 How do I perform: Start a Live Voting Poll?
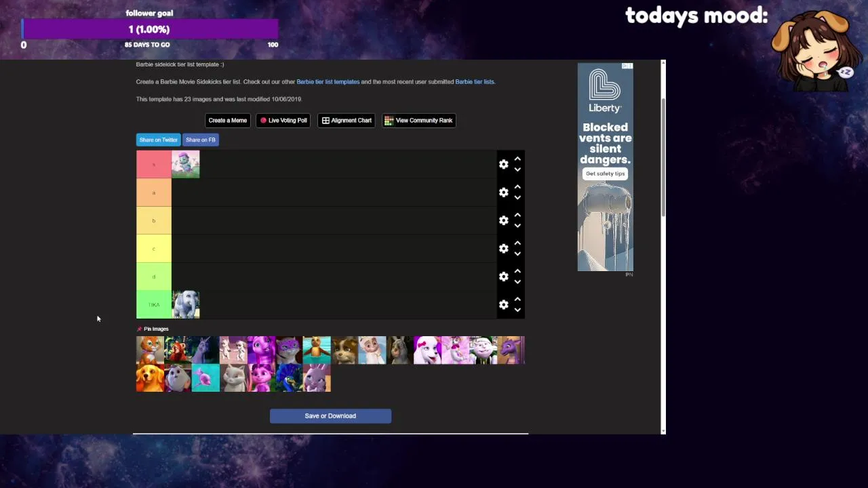283,121
